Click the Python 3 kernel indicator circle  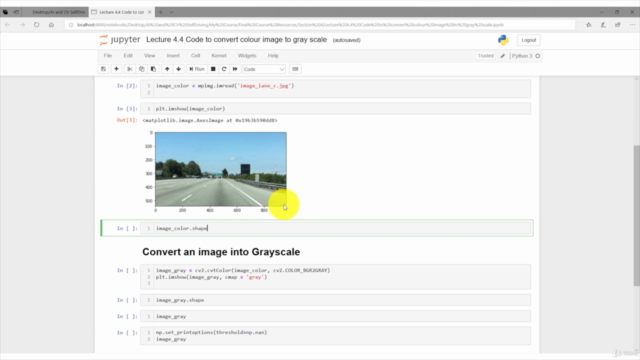click(538, 56)
